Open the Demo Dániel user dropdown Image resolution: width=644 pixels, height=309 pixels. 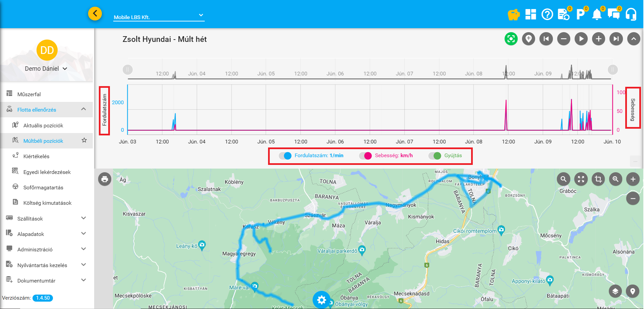46,69
